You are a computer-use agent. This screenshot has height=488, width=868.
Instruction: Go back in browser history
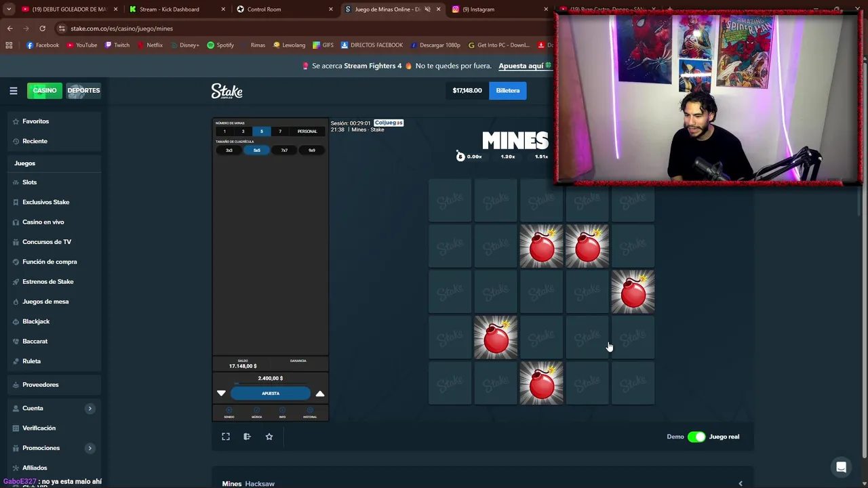coord(9,28)
